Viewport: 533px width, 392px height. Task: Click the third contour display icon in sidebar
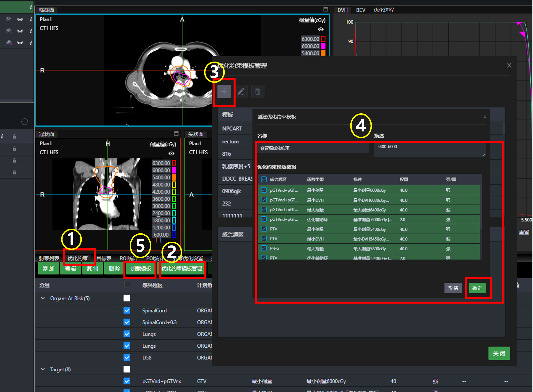(9, 42)
